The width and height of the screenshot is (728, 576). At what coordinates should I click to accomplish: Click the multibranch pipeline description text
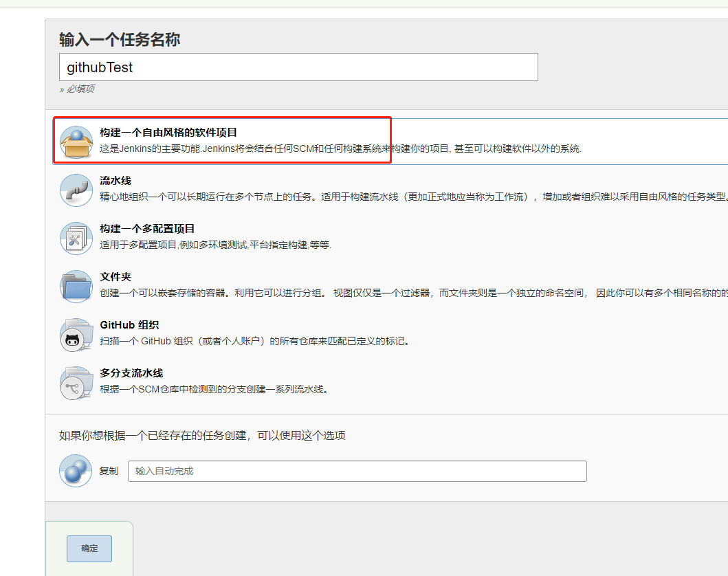click(214, 389)
